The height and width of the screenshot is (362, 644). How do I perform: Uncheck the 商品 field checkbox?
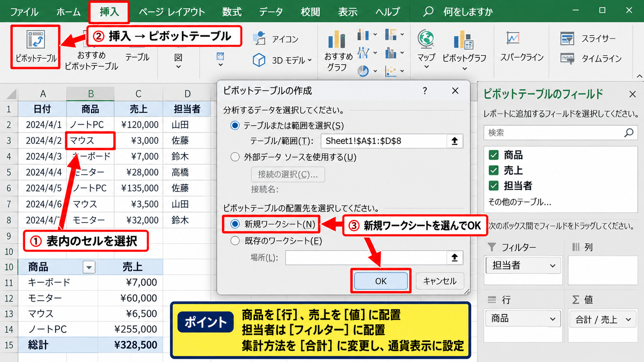(493, 155)
